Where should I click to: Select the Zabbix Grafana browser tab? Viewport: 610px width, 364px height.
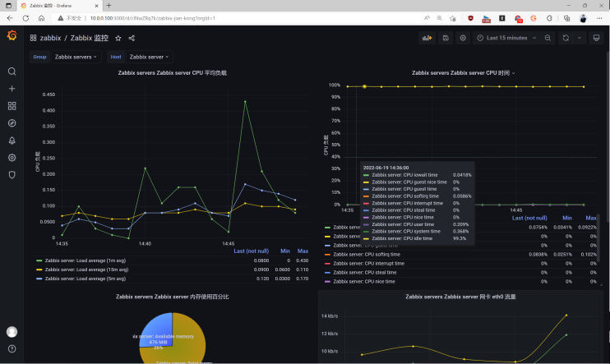coord(60,6)
